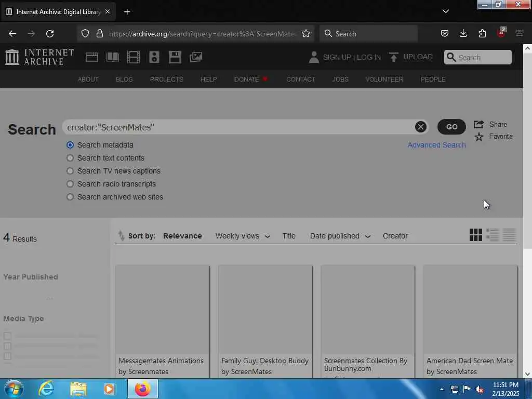
Task: Open Firefox extensions puzzle icon
Action: (x=482, y=34)
